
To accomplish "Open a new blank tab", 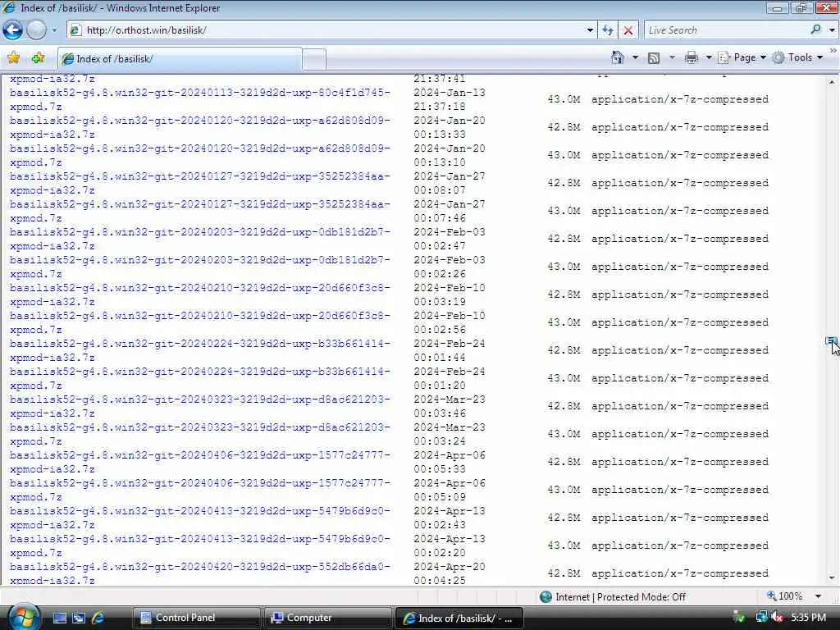I will coord(314,59).
